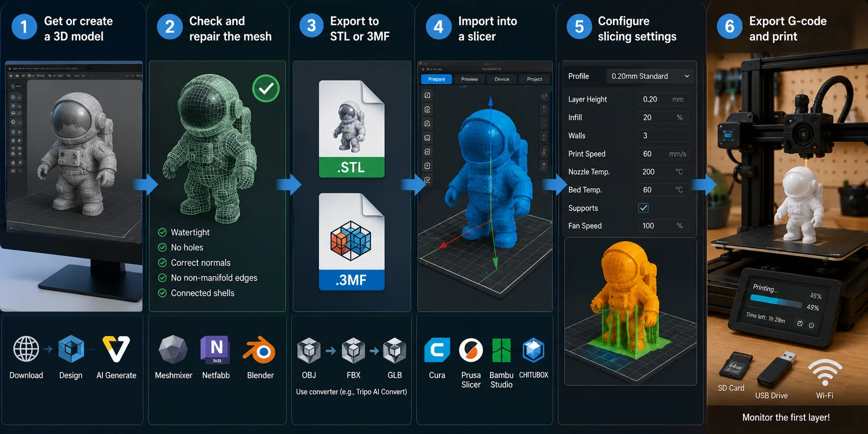This screenshot has height=434, width=868.
Task: Open the Cura slicer icon
Action: (437, 350)
